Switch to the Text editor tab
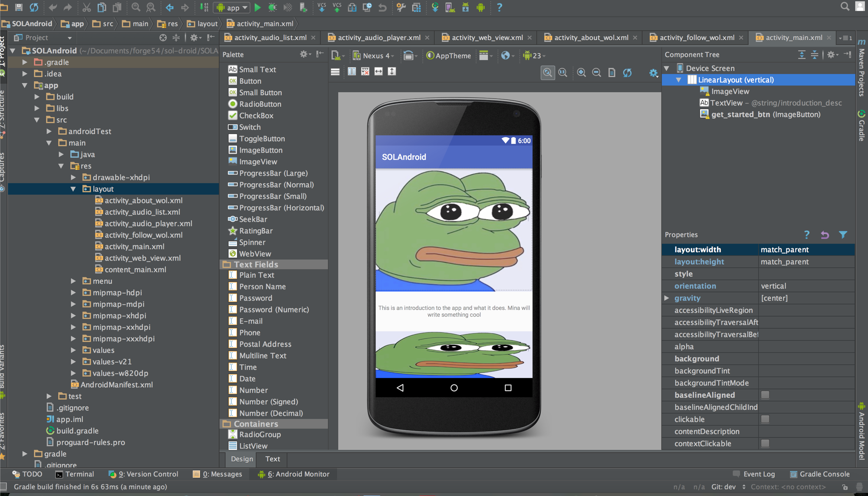The image size is (868, 496). [x=273, y=459]
